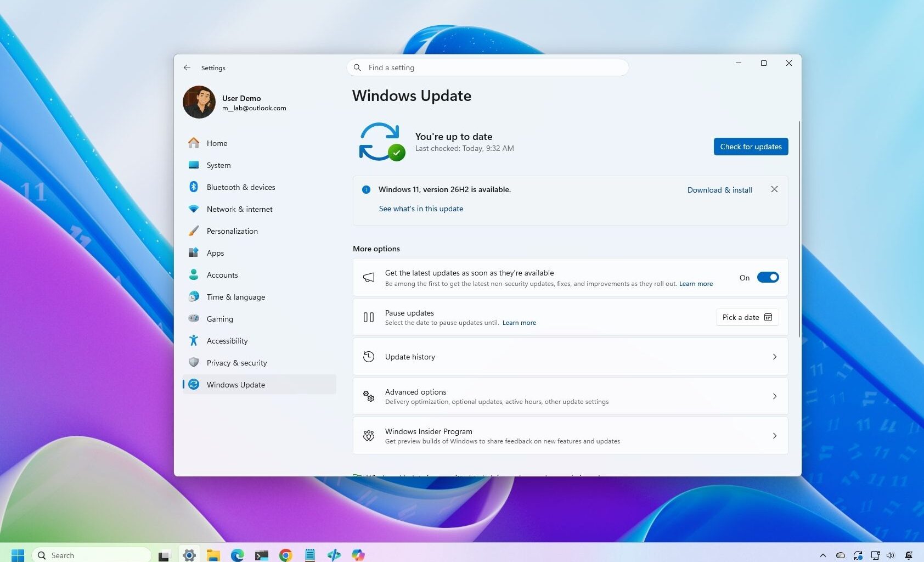
Task: Click the Windows Update sidebar icon
Action: coord(194,384)
